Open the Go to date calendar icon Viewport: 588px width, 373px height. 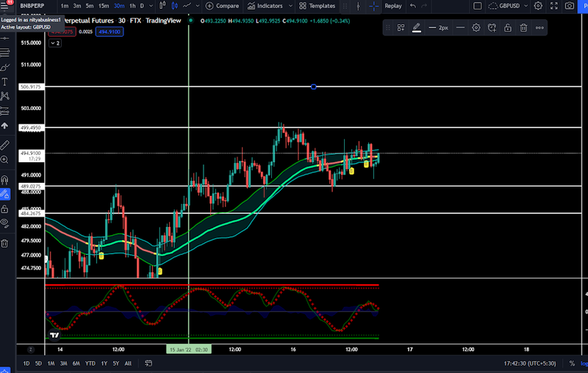point(148,363)
